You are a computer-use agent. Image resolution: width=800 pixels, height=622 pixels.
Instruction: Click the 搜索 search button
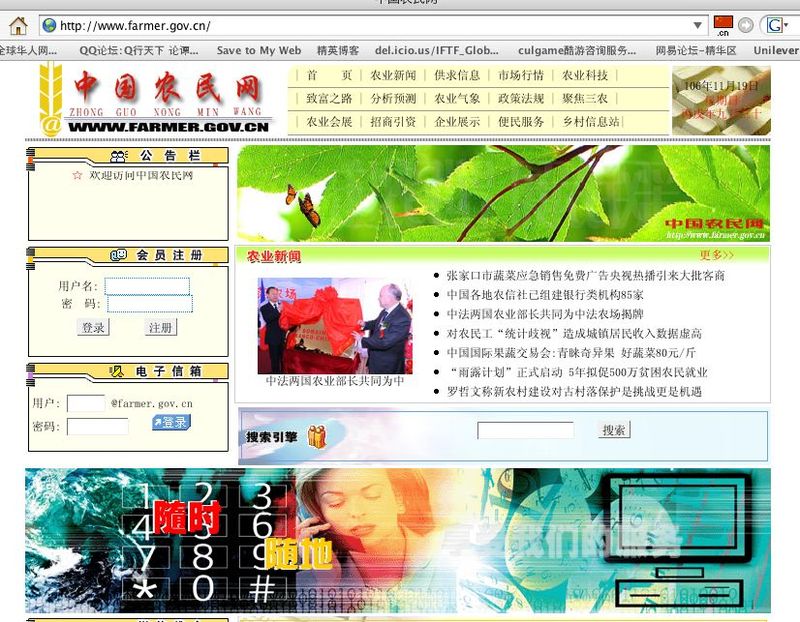tap(614, 430)
